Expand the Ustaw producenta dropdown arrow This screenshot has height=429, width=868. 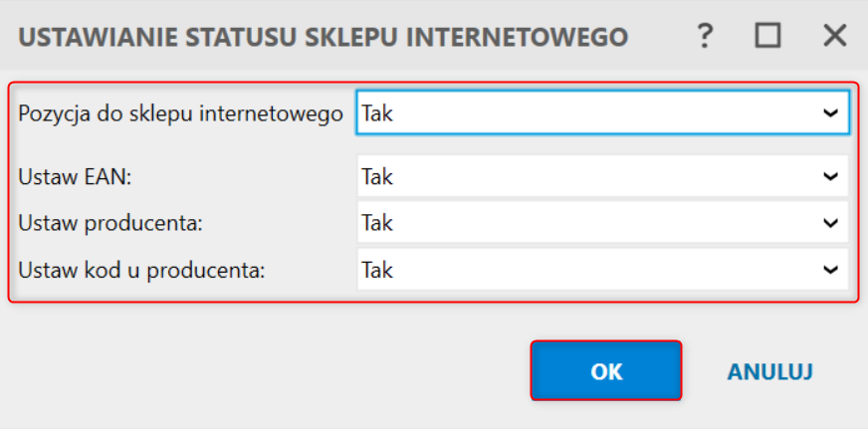point(830,223)
